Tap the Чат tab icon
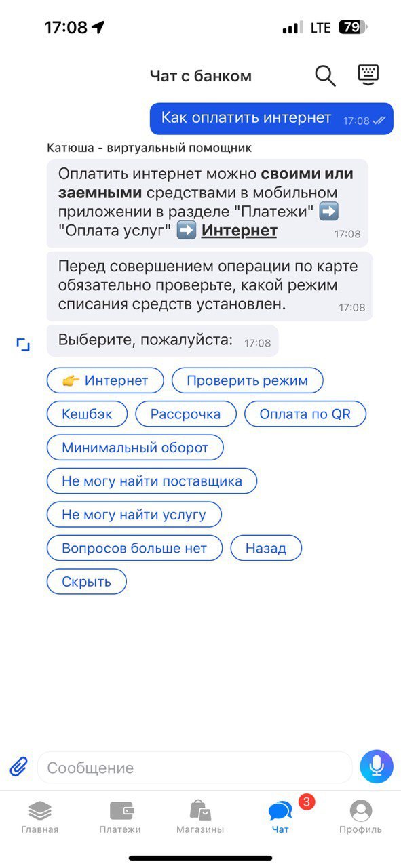The width and height of the screenshot is (401, 868). tap(280, 811)
